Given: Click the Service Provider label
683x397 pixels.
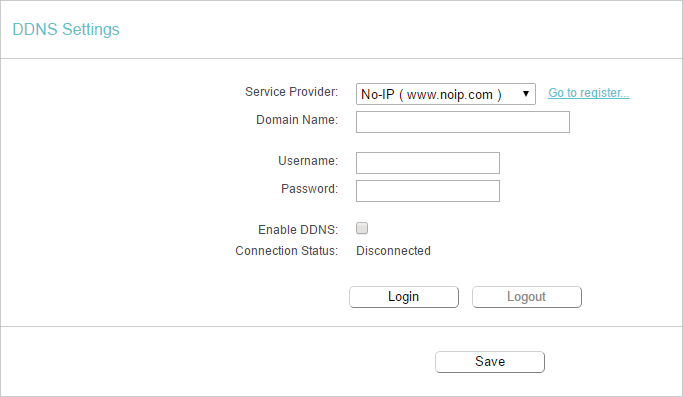Looking at the screenshot, I should (291, 92).
